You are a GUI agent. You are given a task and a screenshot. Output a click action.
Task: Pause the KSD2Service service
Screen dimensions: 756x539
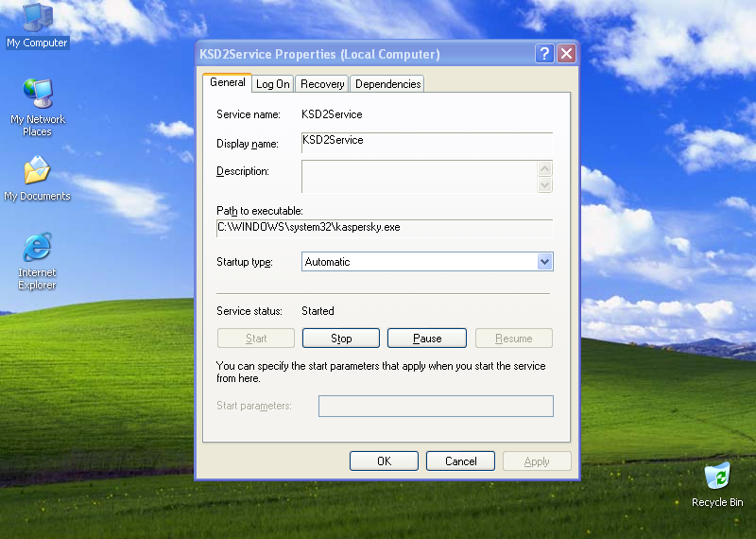tap(427, 339)
